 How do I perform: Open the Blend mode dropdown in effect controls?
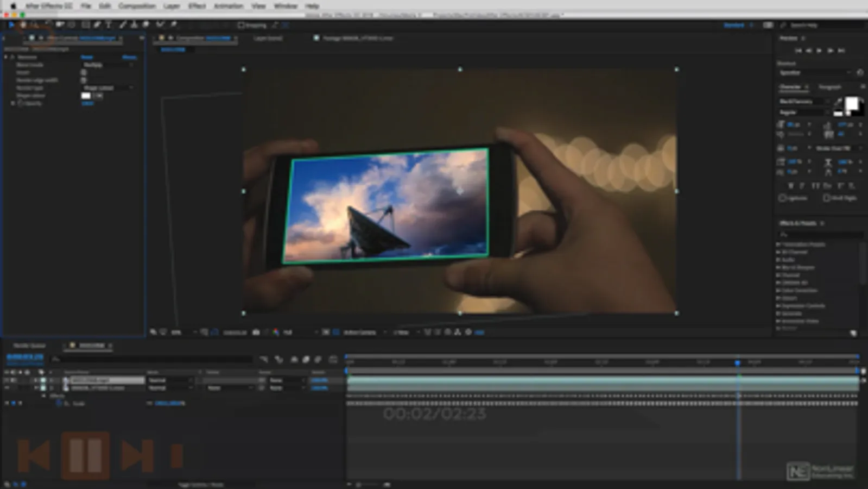(108, 65)
